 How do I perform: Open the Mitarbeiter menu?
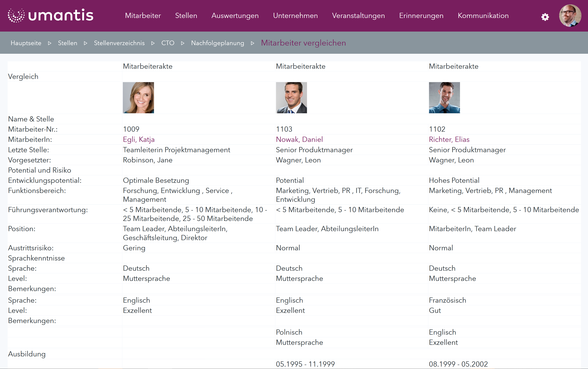point(143,16)
